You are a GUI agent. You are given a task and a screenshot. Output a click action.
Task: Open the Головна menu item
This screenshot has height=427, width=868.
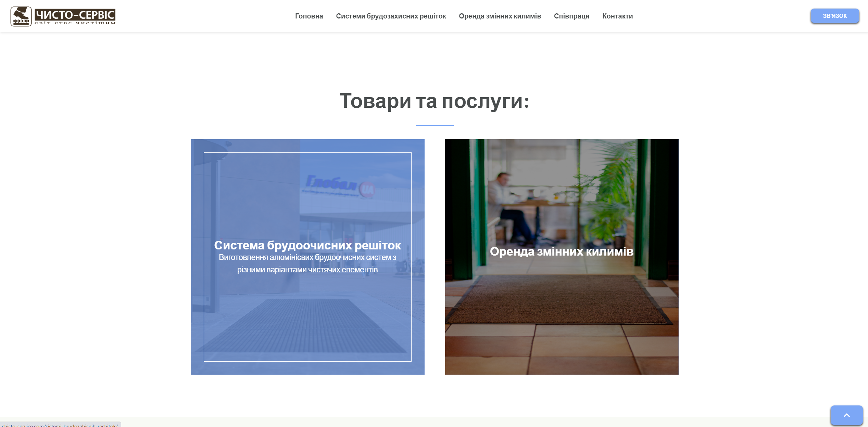pyautogui.click(x=309, y=16)
